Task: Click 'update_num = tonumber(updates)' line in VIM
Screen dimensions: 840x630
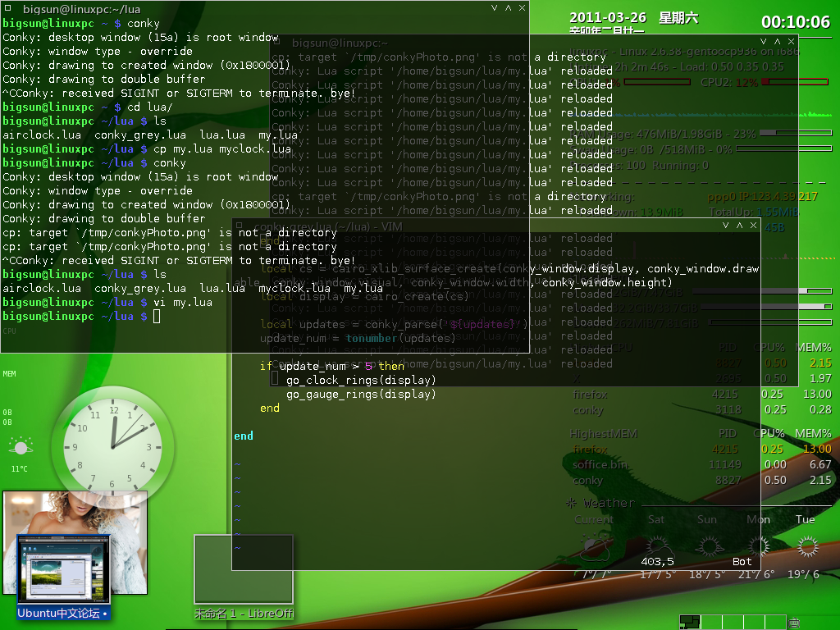Action: [358, 339]
